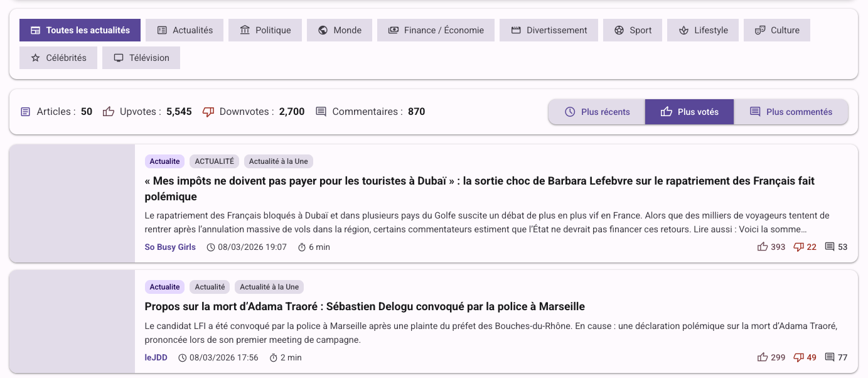The width and height of the screenshot is (868, 378).
Task: Visit the So Busy Girls source link
Action: click(x=169, y=247)
